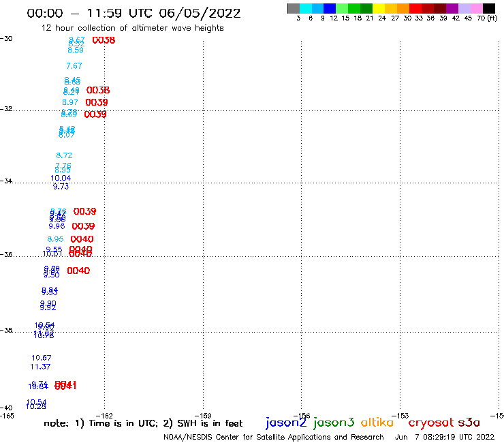Click the 0039 time label beside 8.97

pos(97,102)
